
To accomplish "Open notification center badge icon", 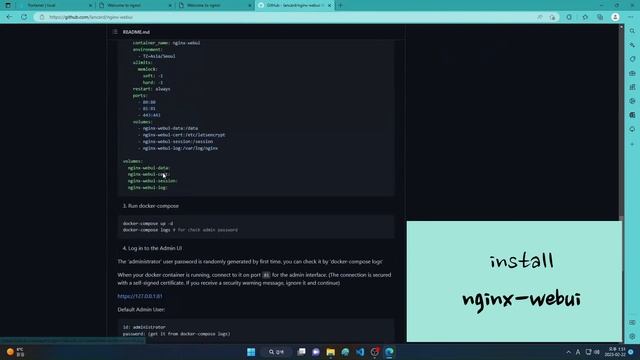I will [x=631, y=352].
